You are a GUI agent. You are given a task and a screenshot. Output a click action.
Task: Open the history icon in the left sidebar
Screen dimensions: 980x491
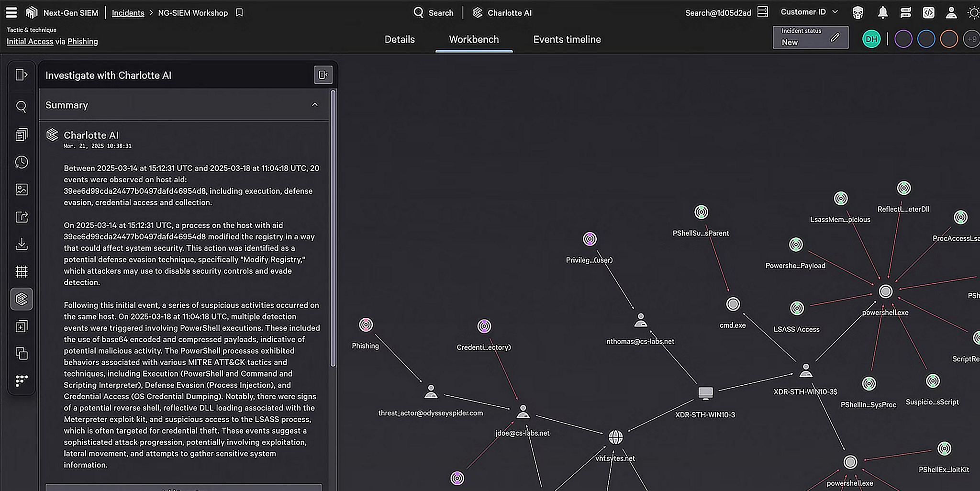(21, 162)
